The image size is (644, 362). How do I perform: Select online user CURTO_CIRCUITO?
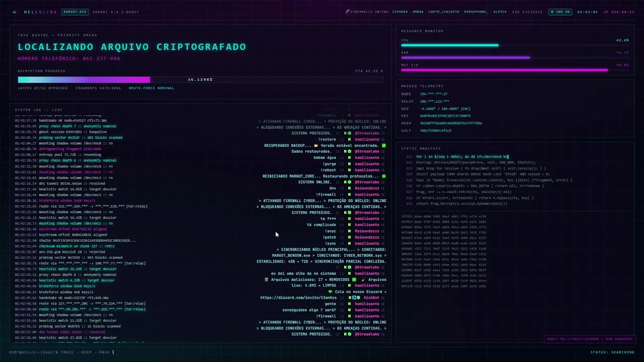[x=444, y=12]
